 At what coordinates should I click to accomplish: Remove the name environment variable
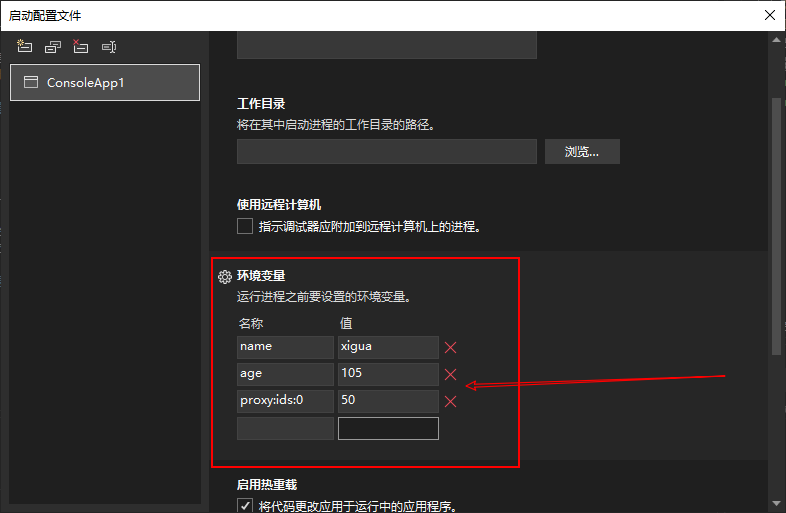click(x=450, y=348)
